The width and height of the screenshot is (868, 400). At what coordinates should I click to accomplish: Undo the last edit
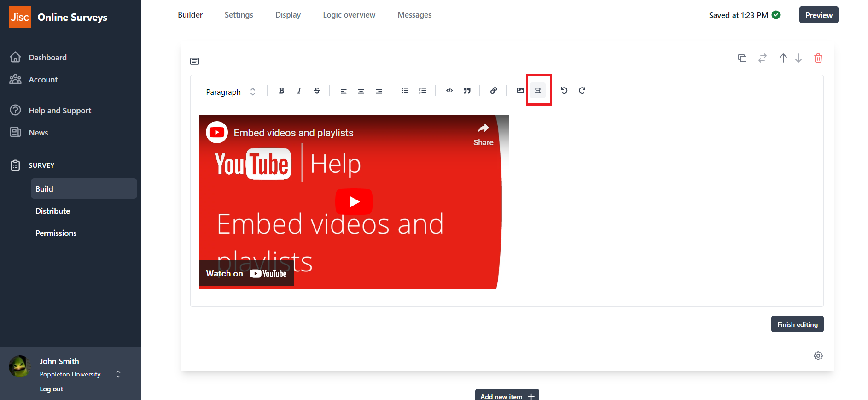pos(564,90)
